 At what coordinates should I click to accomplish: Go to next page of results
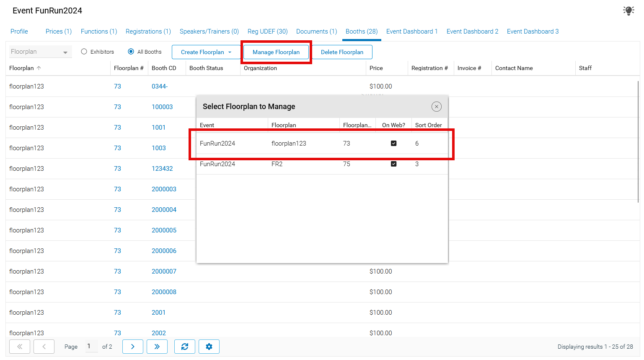133,347
